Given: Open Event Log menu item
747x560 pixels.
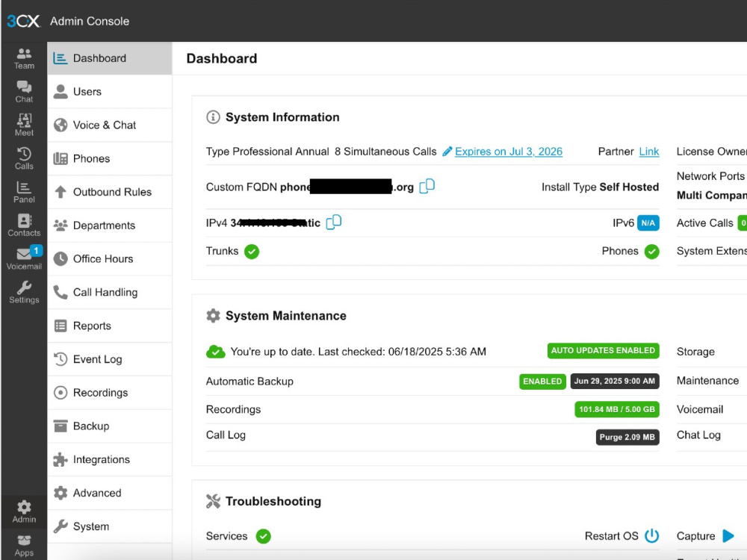Looking at the screenshot, I should tap(110, 359).
